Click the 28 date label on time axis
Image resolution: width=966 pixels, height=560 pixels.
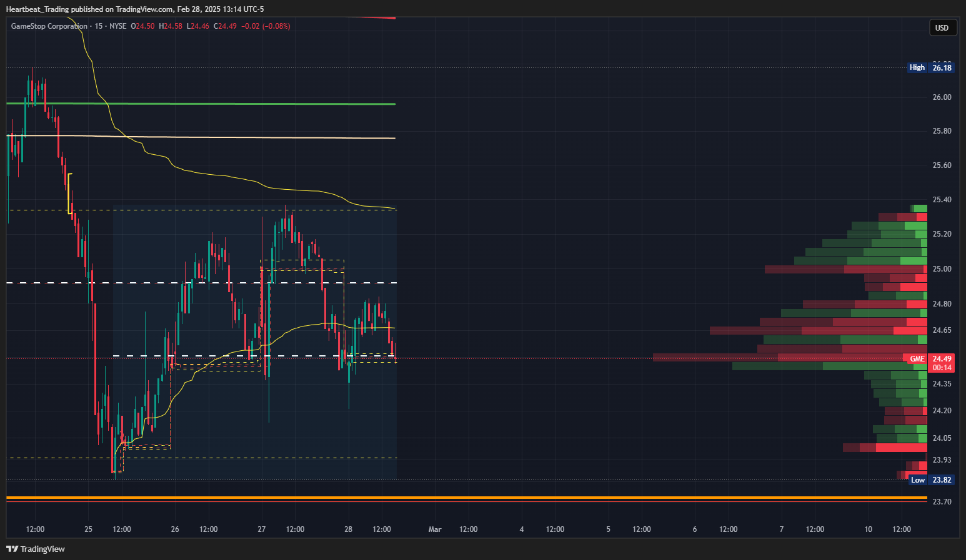pos(348,529)
